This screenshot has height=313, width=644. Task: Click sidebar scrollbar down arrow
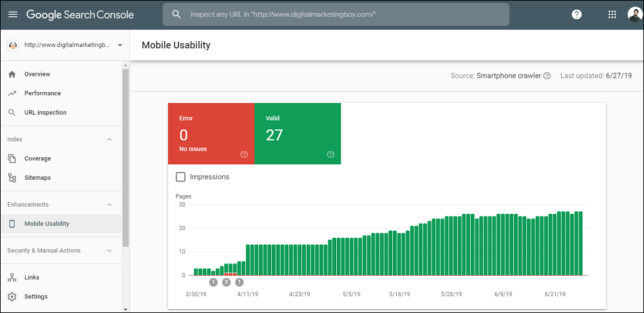click(126, 309)
